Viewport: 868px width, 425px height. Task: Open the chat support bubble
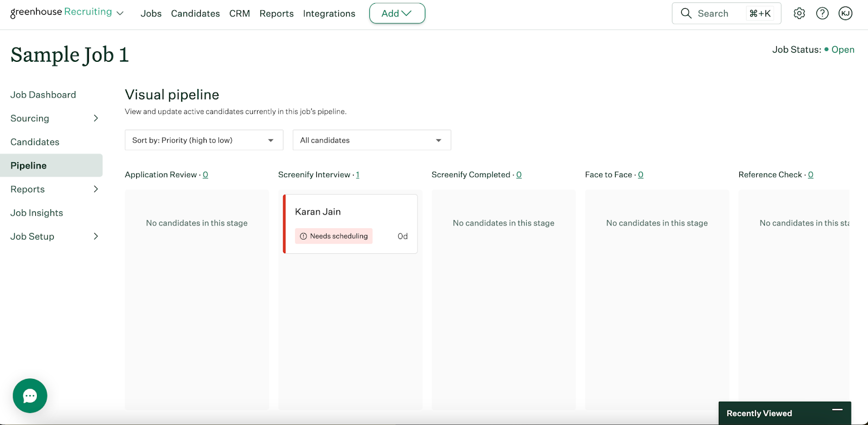tap(30, 396)
